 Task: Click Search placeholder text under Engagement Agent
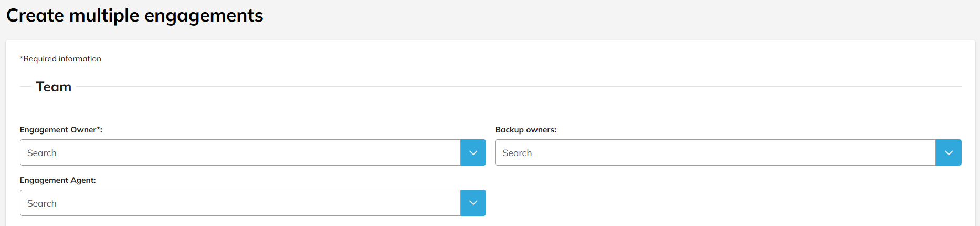pyautogui.click(x=42, y=203)
